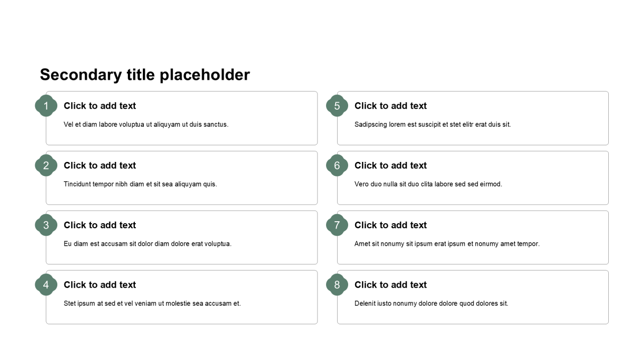Click the "Delenit iusto nonumy" body text

431,303
